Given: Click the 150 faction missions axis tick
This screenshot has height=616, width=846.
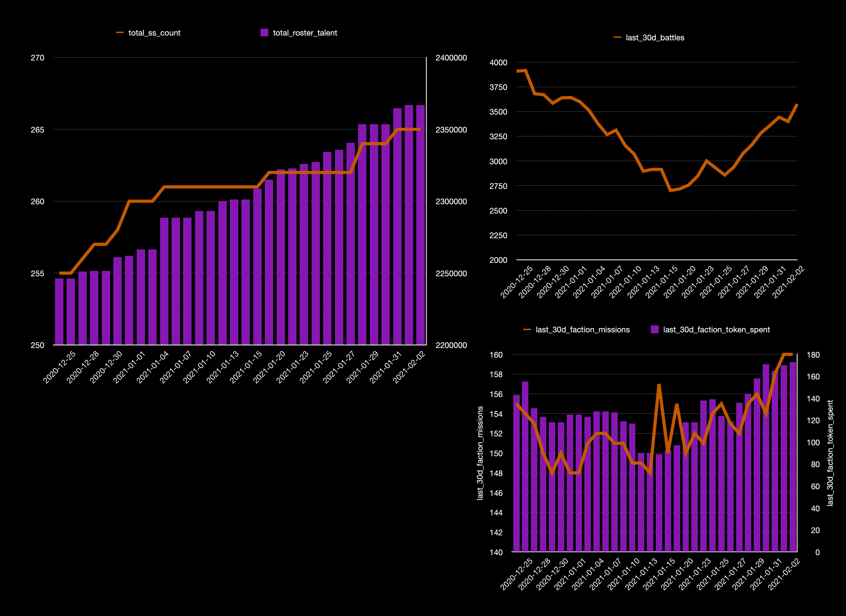Looking at the screenshot, I should coord(496,453).
